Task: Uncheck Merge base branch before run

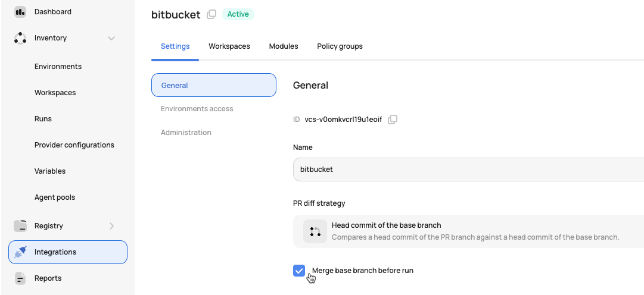Action: tap(299, 271)
